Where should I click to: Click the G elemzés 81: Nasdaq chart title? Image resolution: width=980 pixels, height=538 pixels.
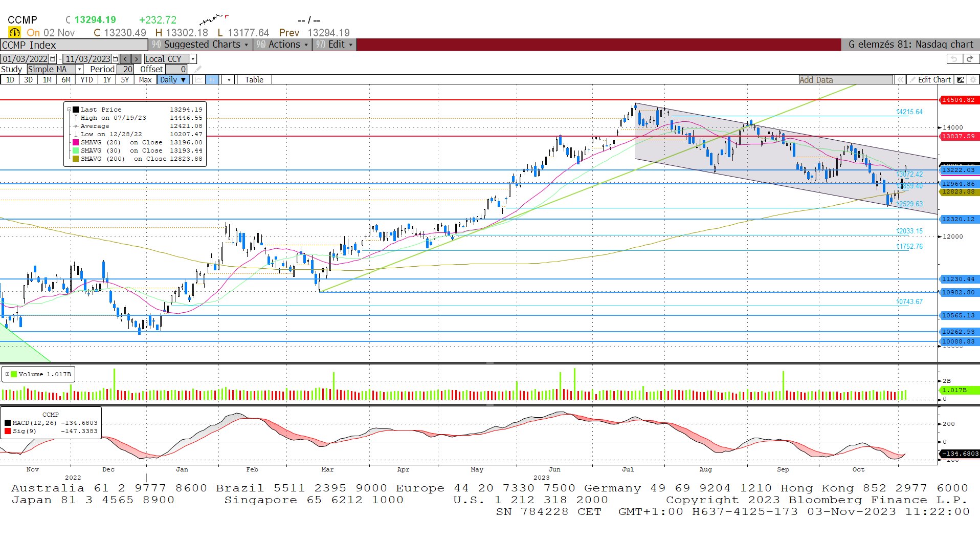[x=910, y=45]
